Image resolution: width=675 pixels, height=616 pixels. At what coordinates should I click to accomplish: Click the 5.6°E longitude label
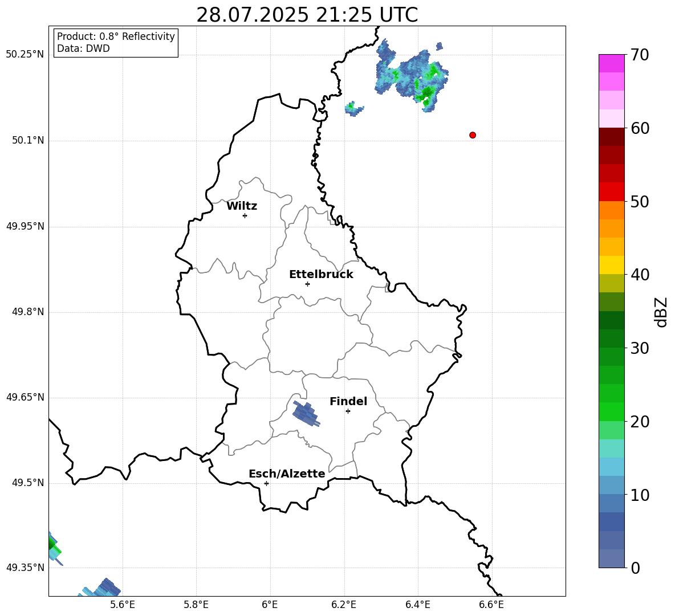point(123,605)
